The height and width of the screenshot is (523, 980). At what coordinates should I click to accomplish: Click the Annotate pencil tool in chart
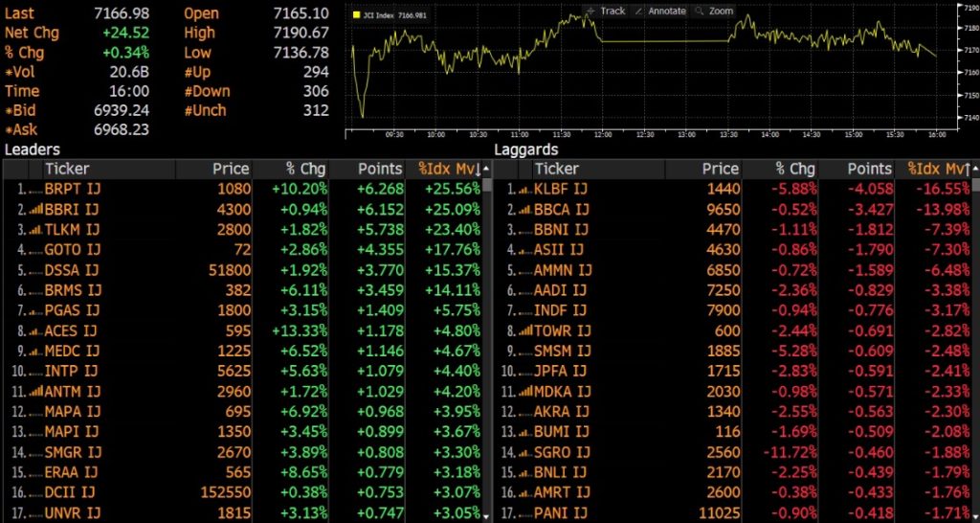pyautogui.click(x=660, y=11)
